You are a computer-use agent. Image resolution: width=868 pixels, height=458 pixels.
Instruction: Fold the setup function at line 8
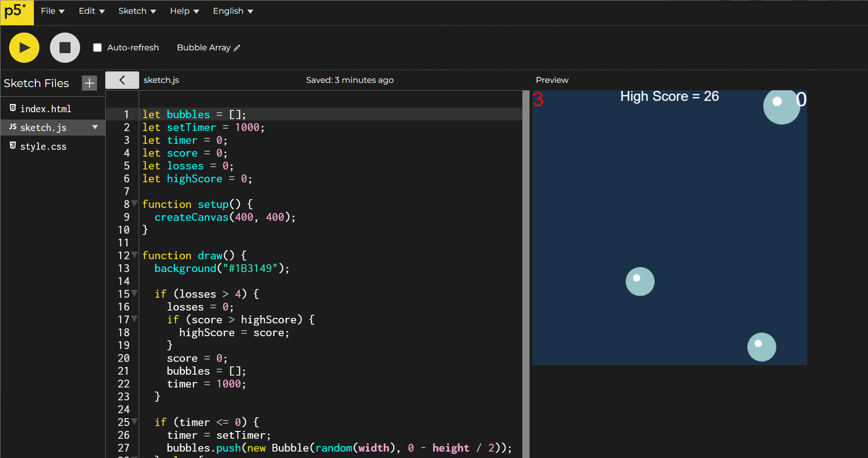click(x=135, y=203)
